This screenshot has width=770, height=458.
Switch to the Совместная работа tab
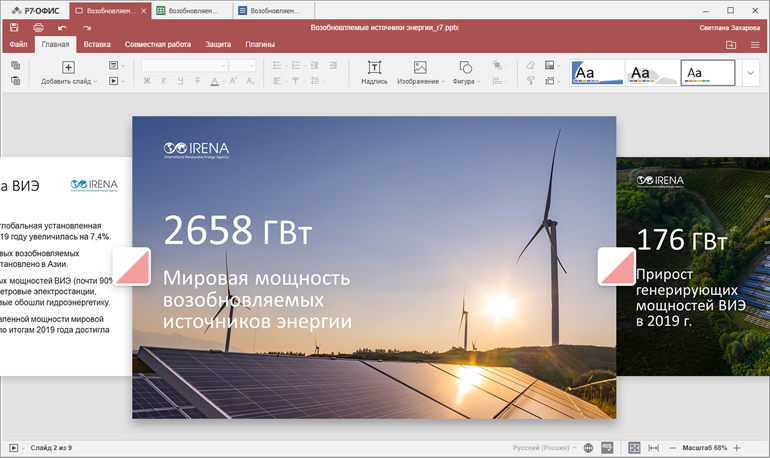pyautogui.click(x=158, y=45)
